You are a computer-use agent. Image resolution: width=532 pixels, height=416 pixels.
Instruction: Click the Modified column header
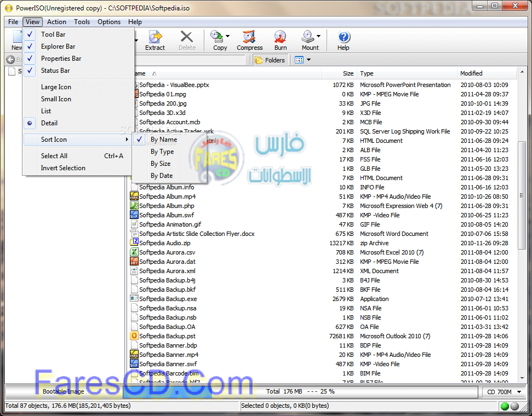click(x=487, y=73)
